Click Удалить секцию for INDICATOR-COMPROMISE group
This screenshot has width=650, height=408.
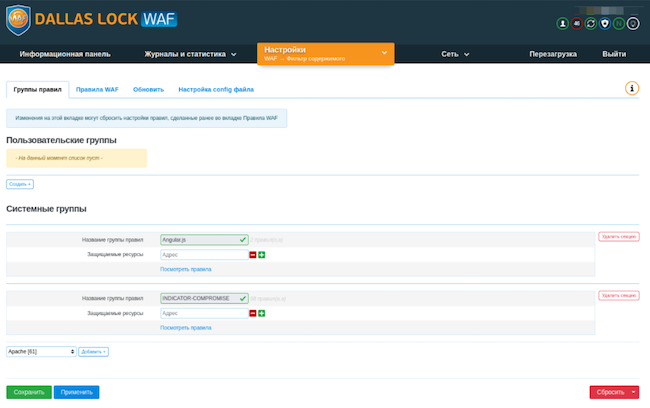tap(618, 295)
